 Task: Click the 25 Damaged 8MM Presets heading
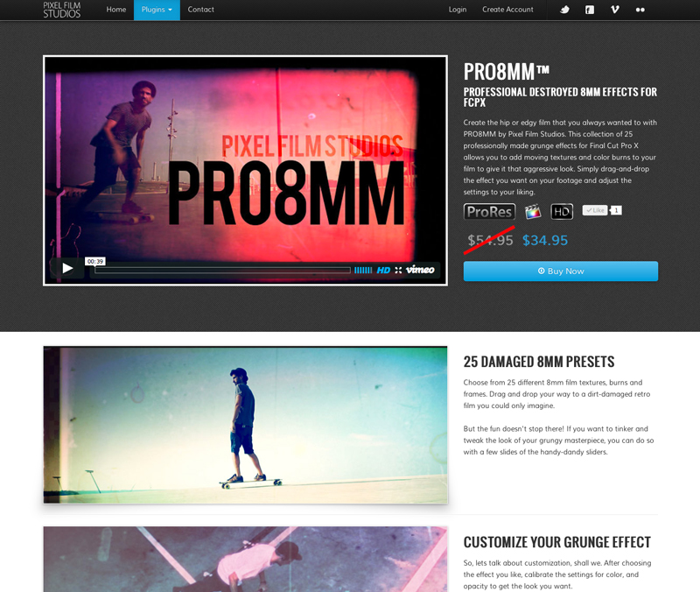tap(539, 362)
